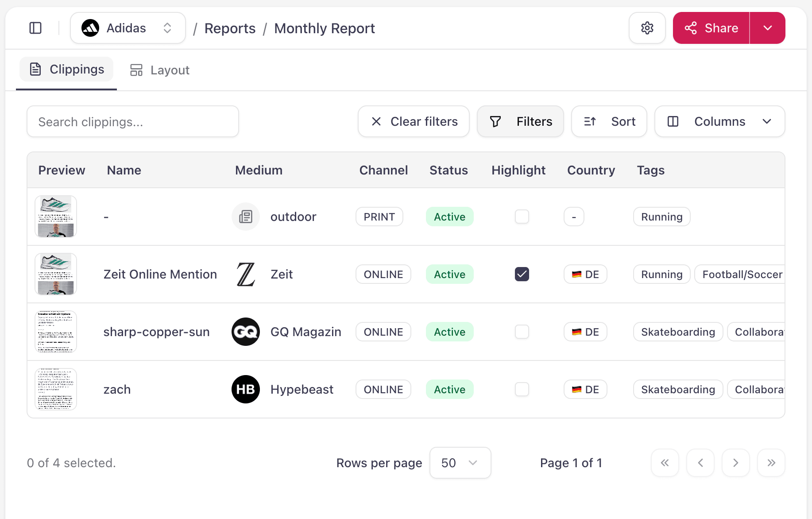Open the Adidas workspace switcher
The image size is (812, 519).
coord(128,28)
